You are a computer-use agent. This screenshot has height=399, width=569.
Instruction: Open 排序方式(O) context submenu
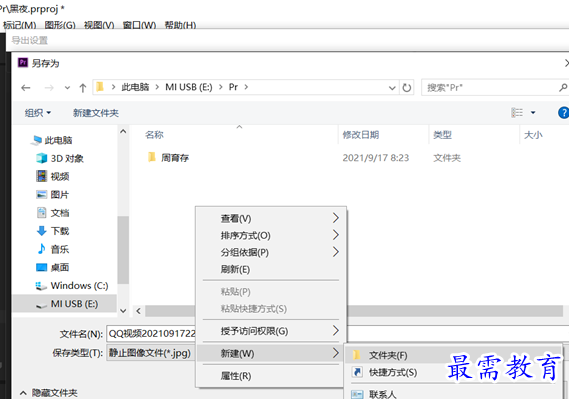pyautogui.click(x=271, y=235)
